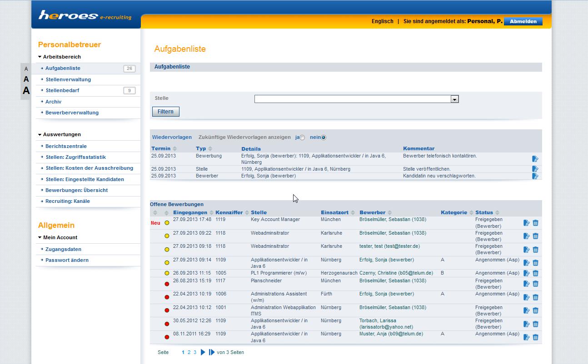Delete the 27.09.2013 09:22 Webadminsitrator application
This screenshot has height=364, width=588.
click(x=535, y=236)
